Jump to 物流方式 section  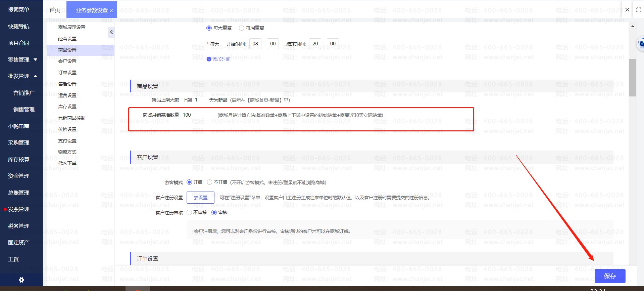[x=67, y=152]
